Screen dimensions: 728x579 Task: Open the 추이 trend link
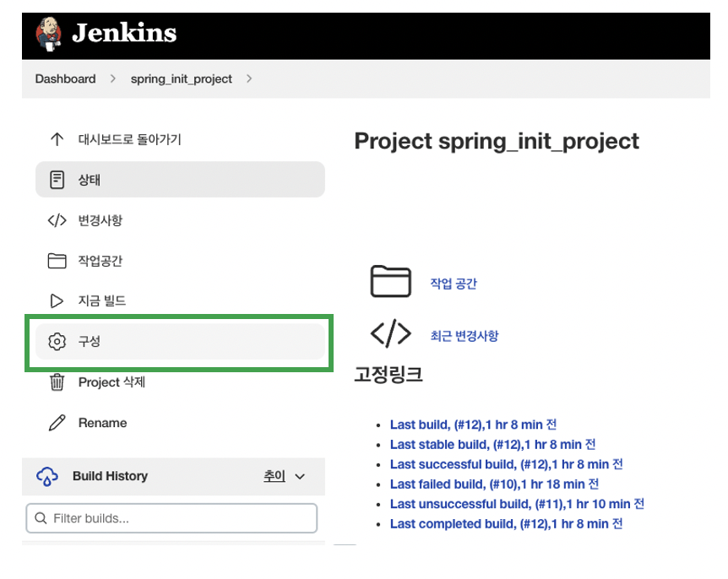[274, 475]
